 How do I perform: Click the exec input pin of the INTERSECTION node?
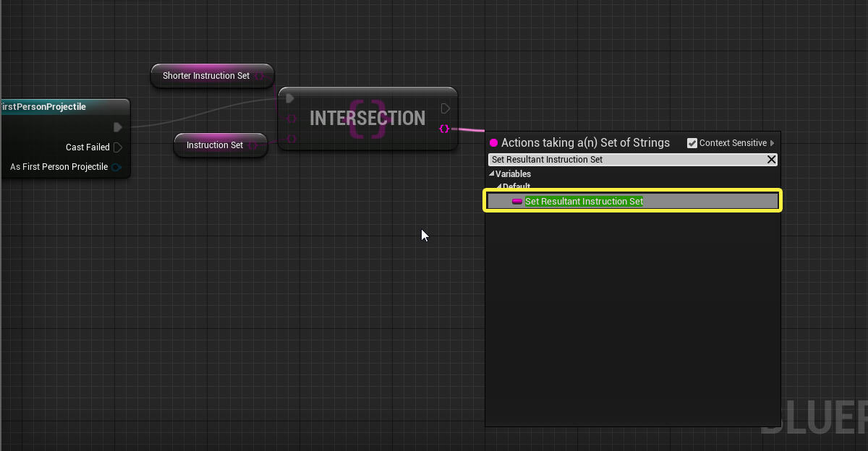click(289, 98)
